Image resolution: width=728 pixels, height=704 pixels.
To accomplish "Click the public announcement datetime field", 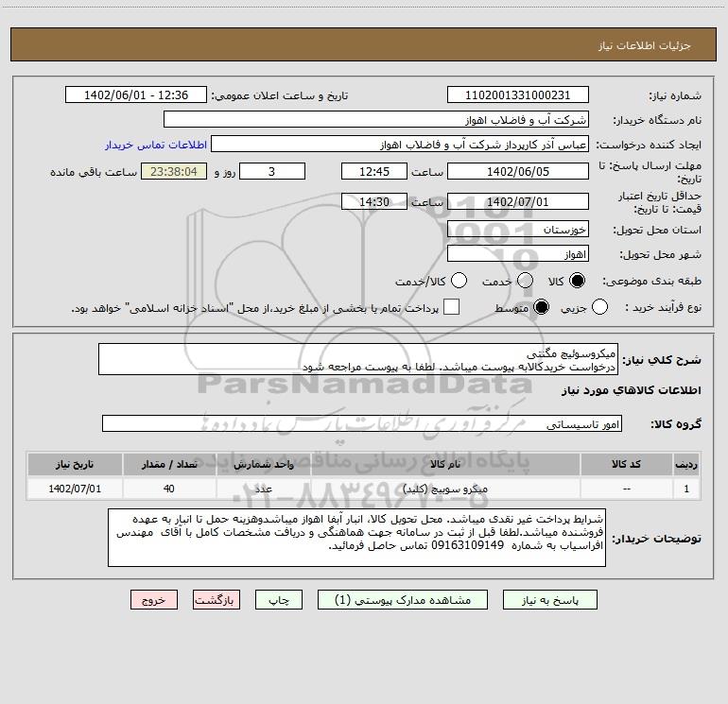I will pos(136,95).
